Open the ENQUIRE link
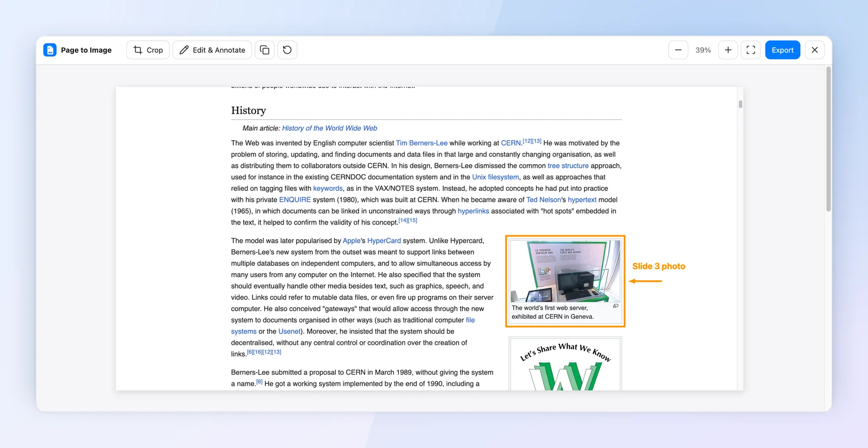Viewport: 868px width, 448px height. coord(295,200)
